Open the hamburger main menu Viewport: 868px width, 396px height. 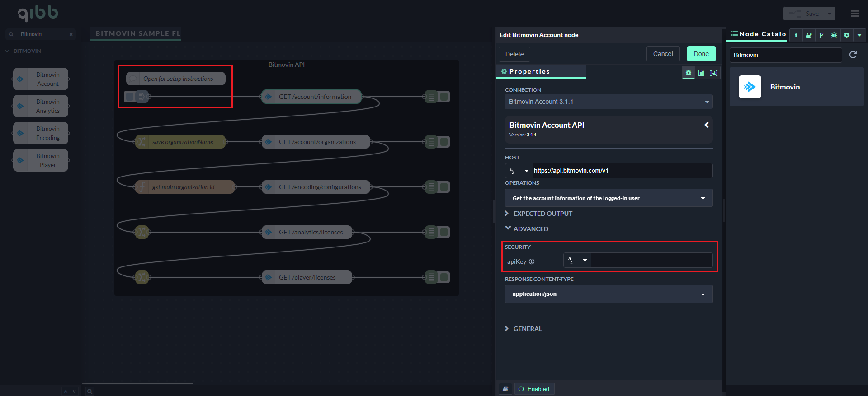point(854,14)
